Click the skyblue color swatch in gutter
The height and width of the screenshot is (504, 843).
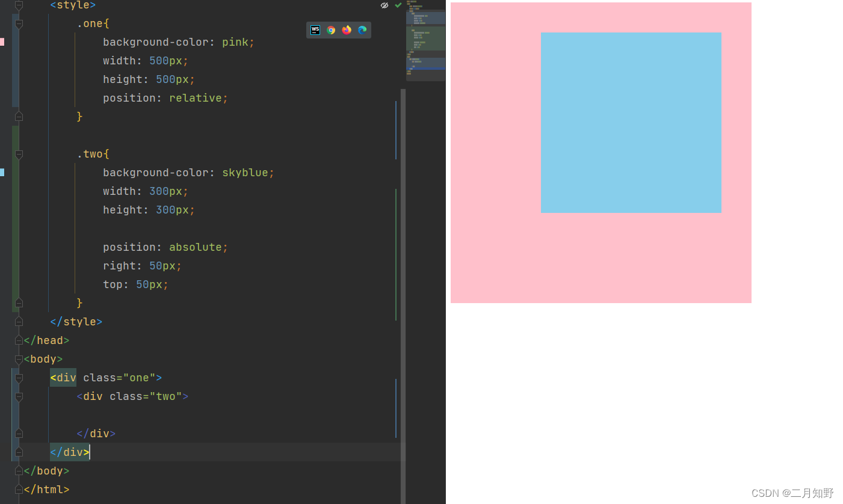pos(2,173)
